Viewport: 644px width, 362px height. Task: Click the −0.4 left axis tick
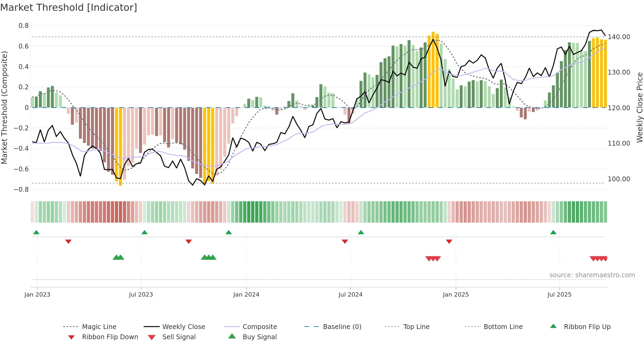[x=21, y=149]
